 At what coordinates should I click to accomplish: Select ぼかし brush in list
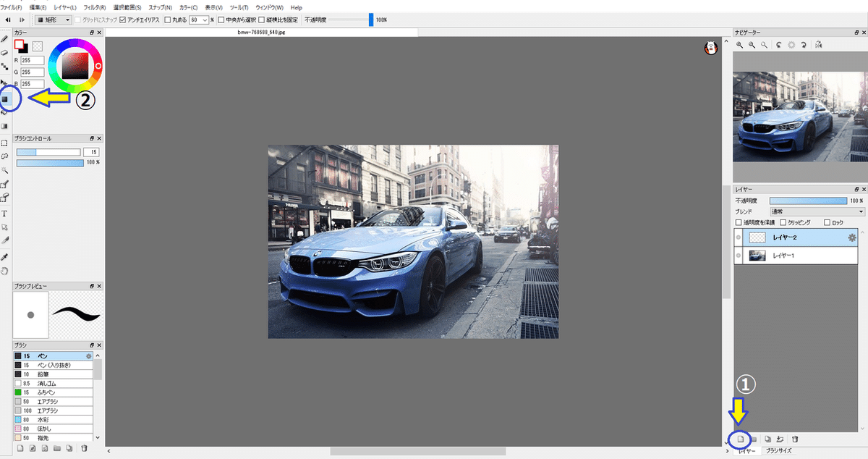[53, 428]
